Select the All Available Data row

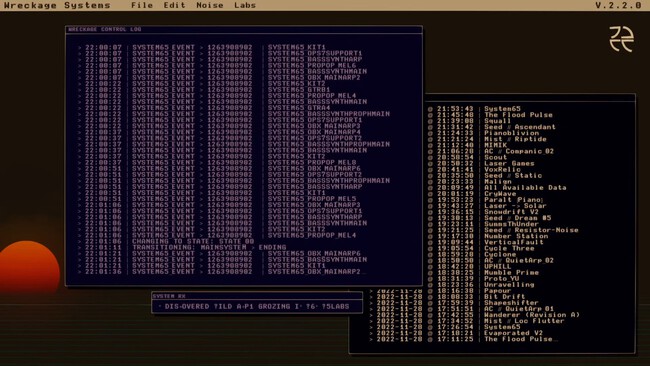pos(497,187)
